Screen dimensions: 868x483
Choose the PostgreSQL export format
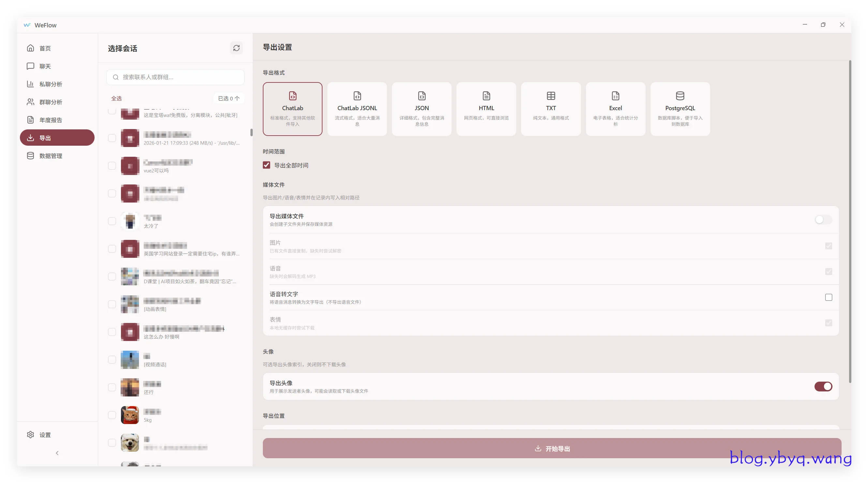pyautogui.click(x=680, y=109)
